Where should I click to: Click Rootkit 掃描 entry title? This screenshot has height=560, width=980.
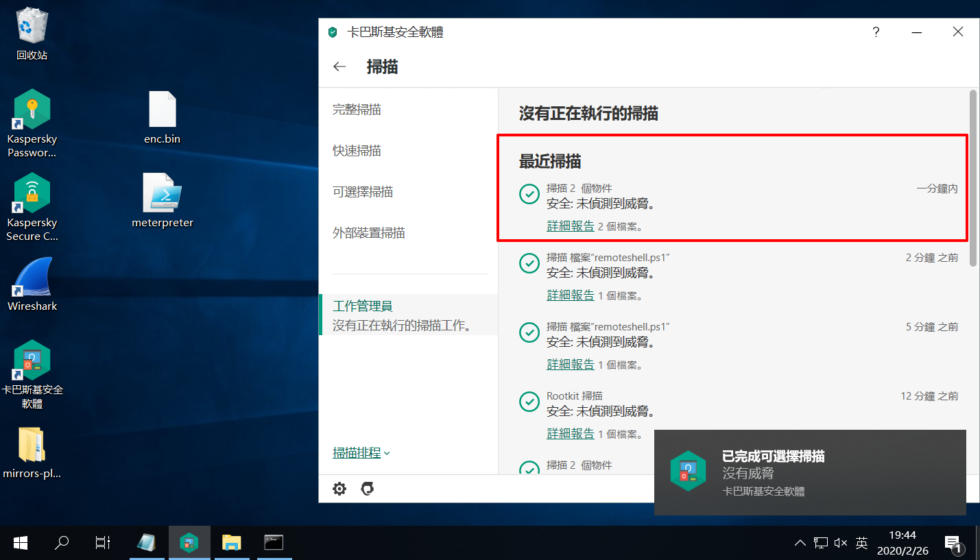tap(575, 396)
